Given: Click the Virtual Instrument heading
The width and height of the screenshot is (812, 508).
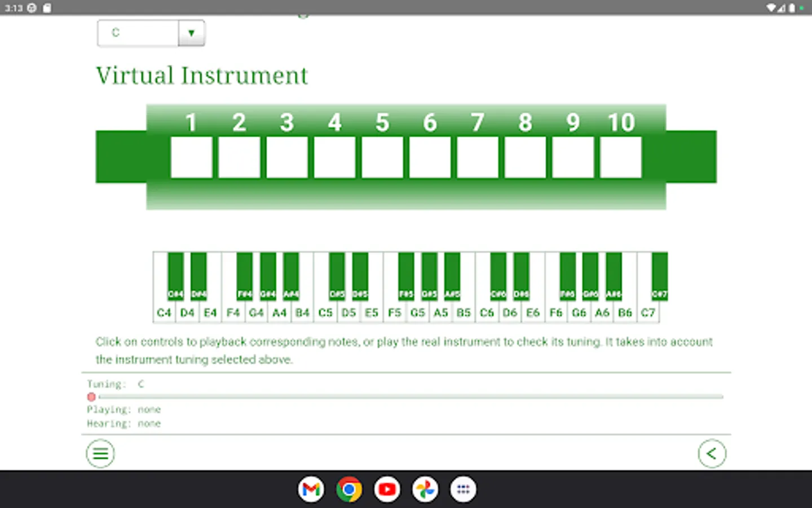Looking at the screenshot, I should [x=202, y=76].
